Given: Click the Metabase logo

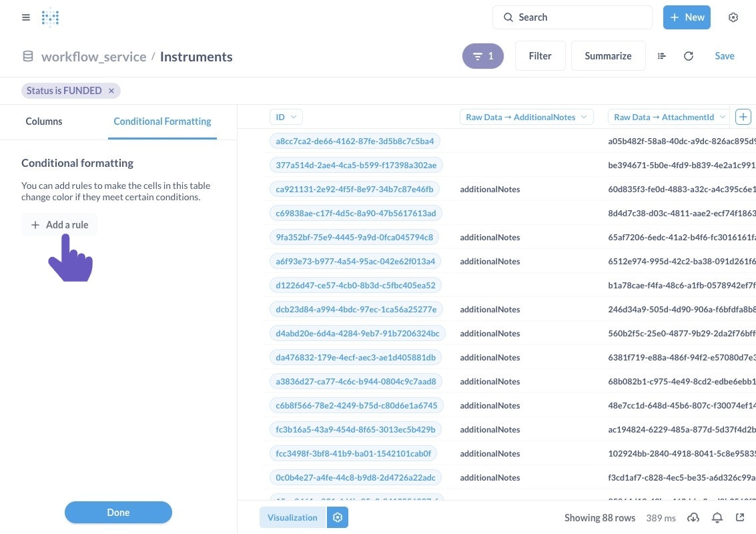Looking at the screenshot, I should click(51, 17).
